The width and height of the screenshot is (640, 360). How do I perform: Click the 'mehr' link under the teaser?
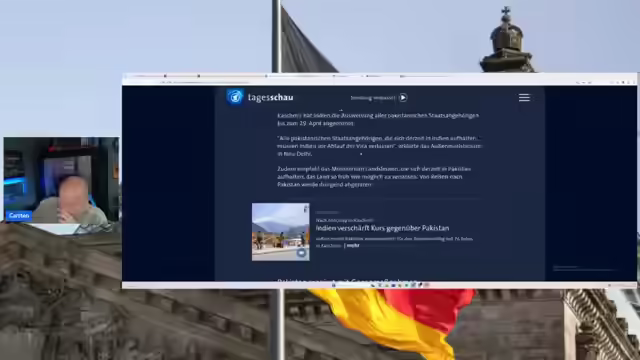pos(353,245)
